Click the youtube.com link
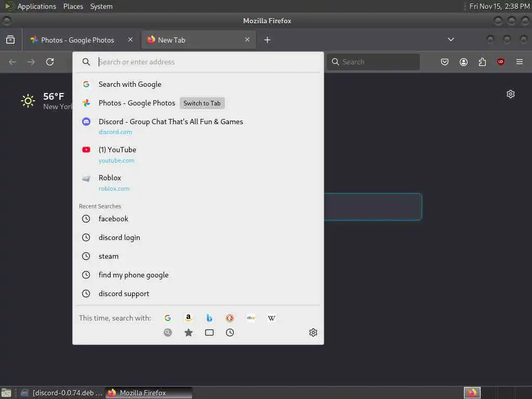Viewport: 532px width, 399px height. click(116, 161)
